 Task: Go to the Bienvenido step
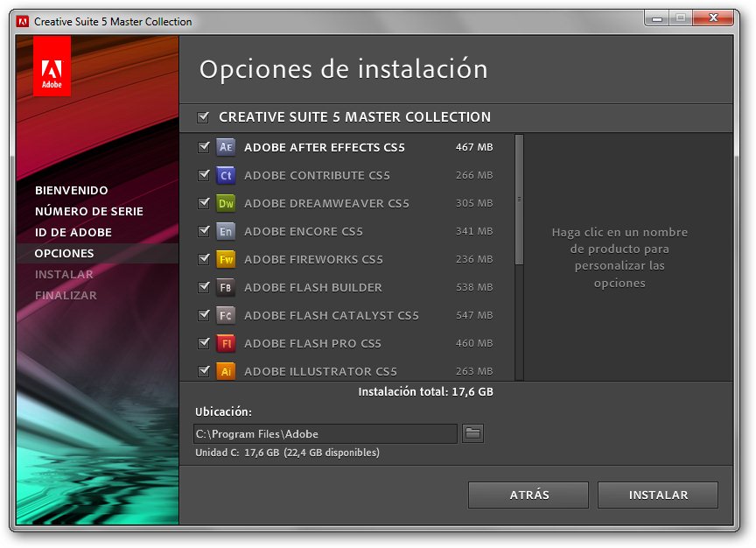(72, 190)
